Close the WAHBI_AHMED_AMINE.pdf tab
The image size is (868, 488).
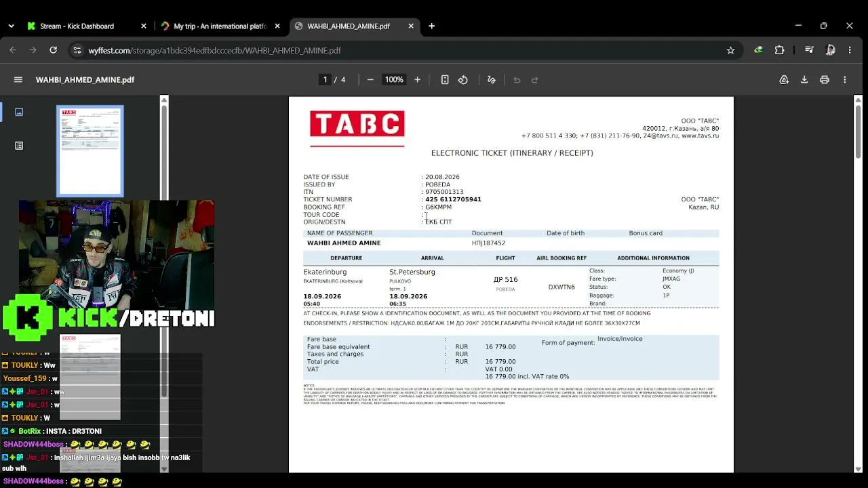(411, 26)
